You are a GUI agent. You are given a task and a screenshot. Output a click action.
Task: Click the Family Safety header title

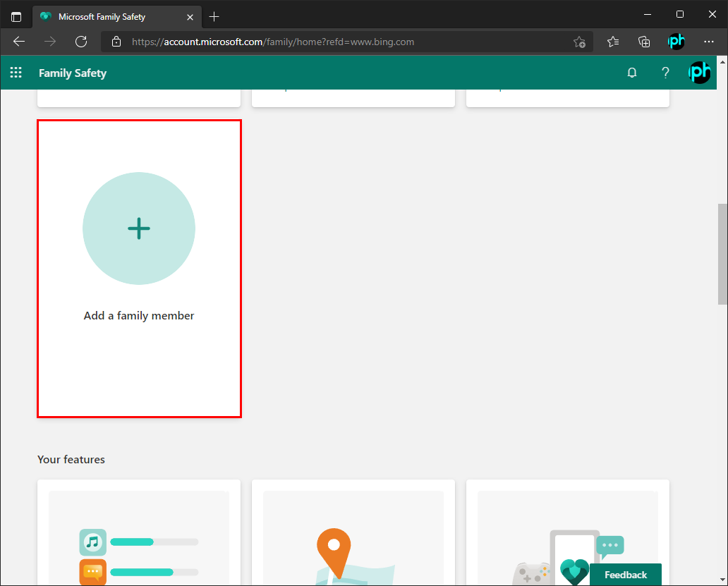tap(73, 73)
